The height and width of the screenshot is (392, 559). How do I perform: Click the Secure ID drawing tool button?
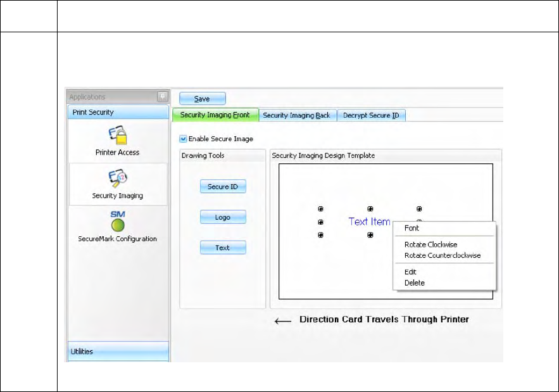pyautogui.click(x=223, y=187)
